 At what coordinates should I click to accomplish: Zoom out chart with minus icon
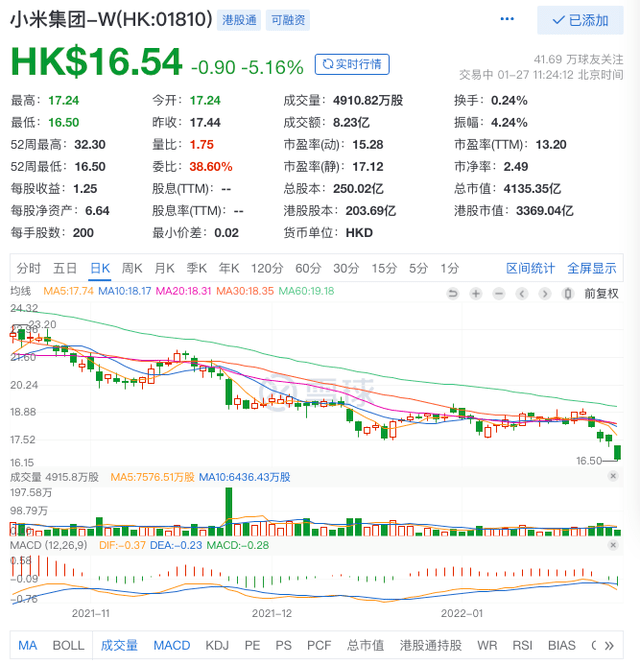[499, 293]
